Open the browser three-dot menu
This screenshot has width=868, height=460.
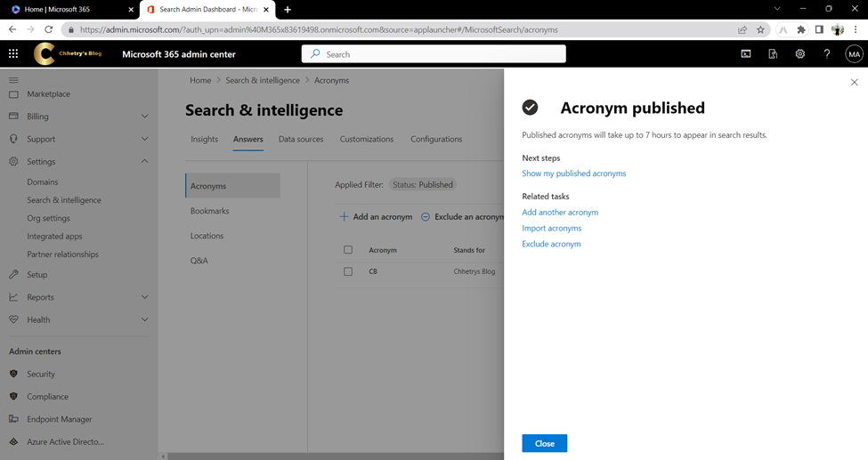pos(856,30)
